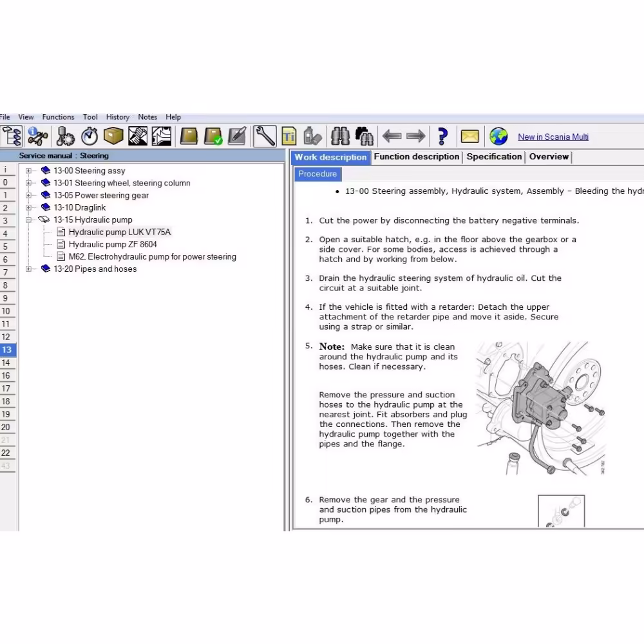Image resolution: width=644 pixels, height=644 pixels.
Task: Select Hydraulic pump ZF 8604 document
Action: [x=113, y=244]
